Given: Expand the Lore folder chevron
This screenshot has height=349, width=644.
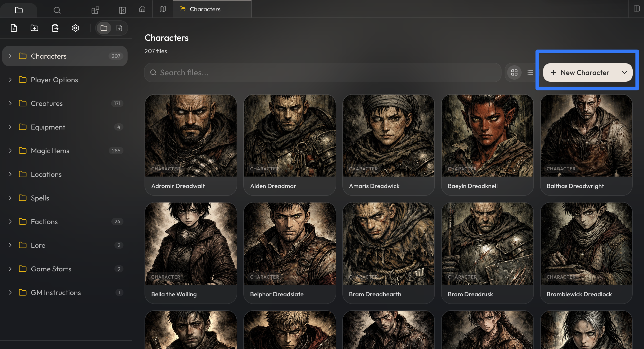Looking at the screenshot, I should point(10,245).
